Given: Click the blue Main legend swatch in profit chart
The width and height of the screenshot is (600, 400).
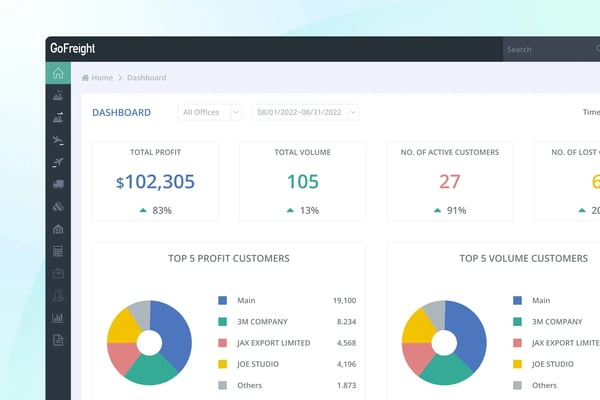Looking at the screenshot, I should click(x=223, y=300).
